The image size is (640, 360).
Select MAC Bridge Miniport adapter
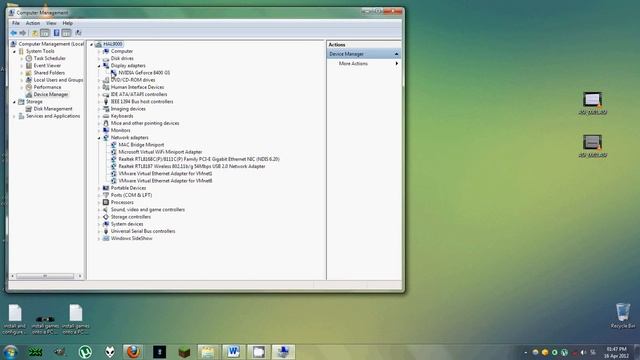[x=141, y=145]
